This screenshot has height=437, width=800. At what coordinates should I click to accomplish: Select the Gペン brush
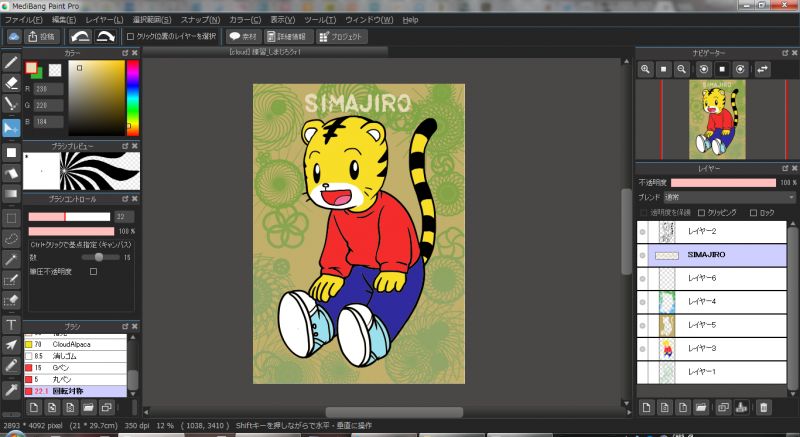click(75, 368)
